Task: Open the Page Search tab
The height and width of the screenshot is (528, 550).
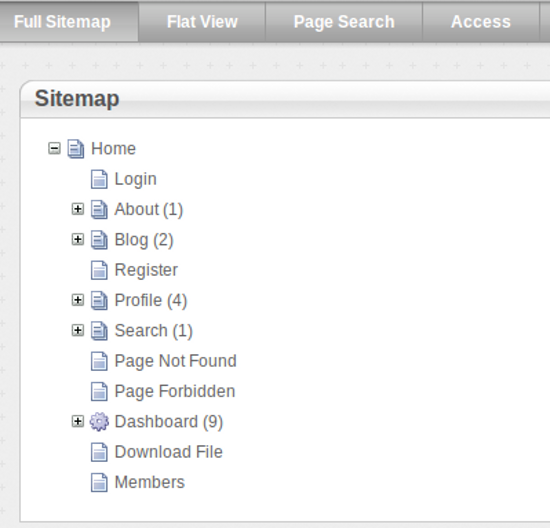Action: 344,22
